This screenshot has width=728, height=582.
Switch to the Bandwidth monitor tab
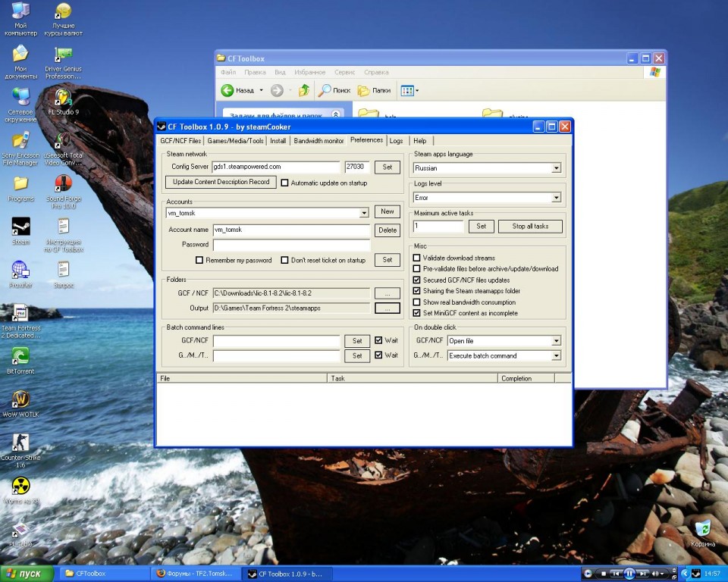[x=318, y=140]
